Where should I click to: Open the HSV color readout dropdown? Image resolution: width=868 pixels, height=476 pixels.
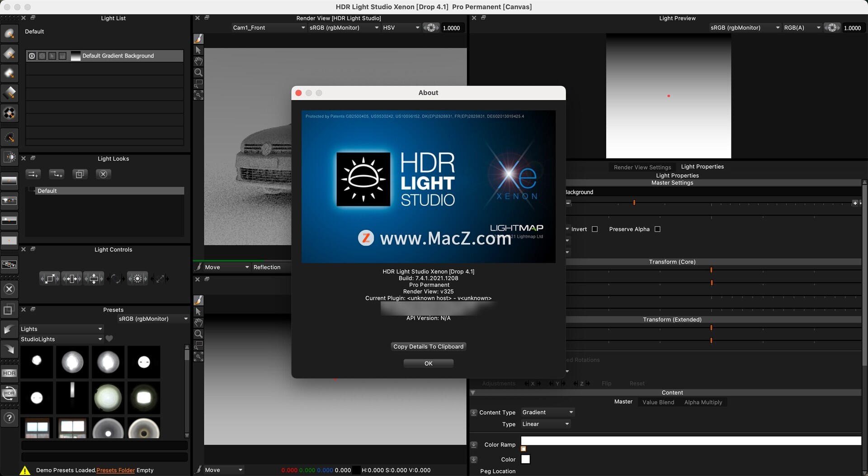401,28
